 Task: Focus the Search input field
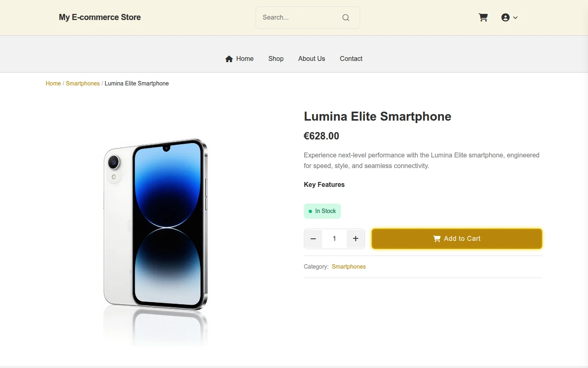pyautogui.click(x=300, y=18)
